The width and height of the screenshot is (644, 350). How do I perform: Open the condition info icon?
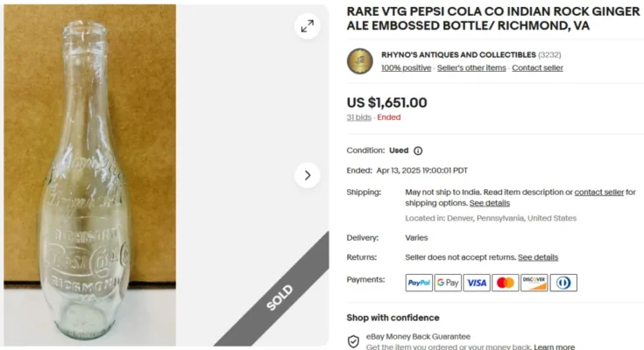pyautogui.click(x=418, y=150)
